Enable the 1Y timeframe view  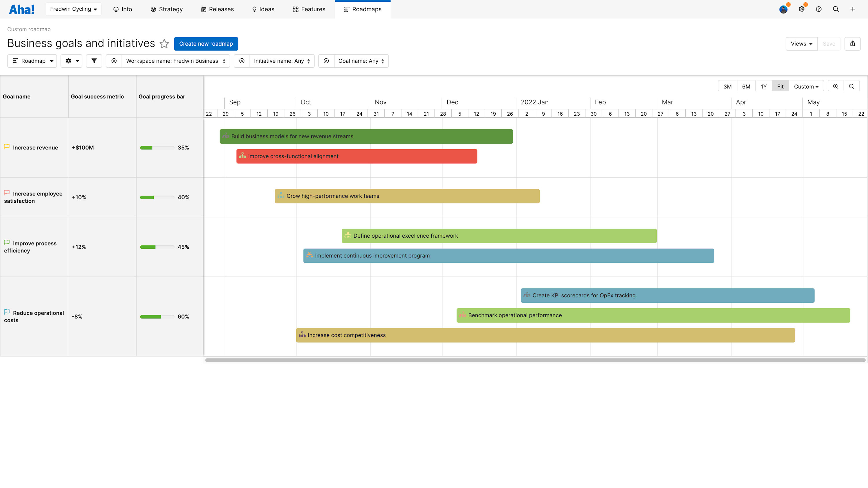coord(764,86)
